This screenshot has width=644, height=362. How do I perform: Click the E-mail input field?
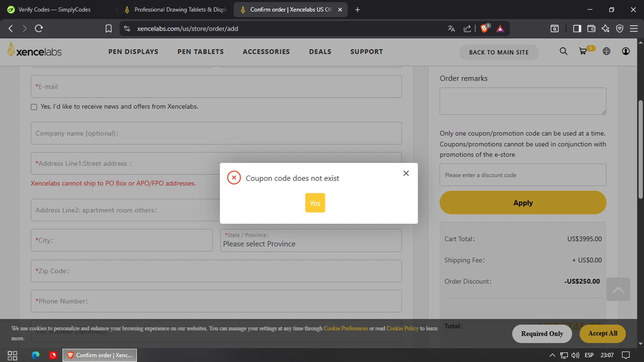click(x=216, y=86)
